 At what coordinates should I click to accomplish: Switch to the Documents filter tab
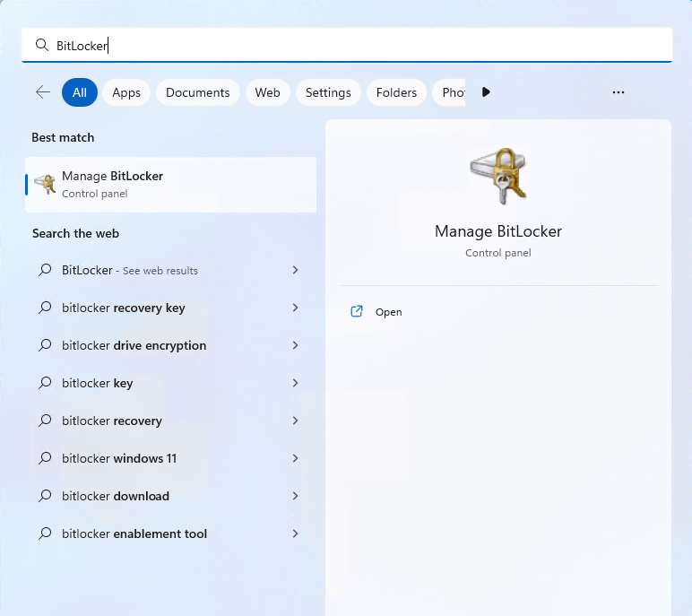click(x=197, y=92)
